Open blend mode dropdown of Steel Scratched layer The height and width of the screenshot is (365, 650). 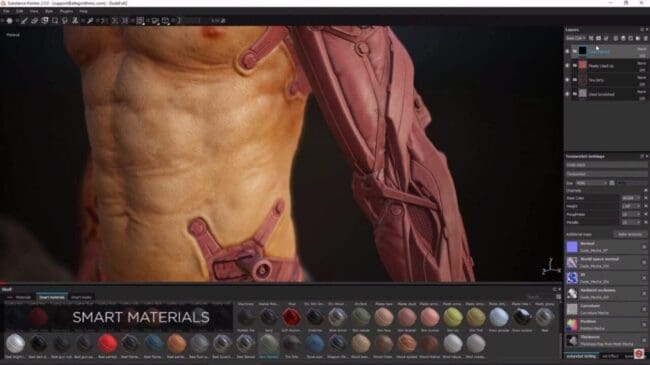tap(641, 92)
